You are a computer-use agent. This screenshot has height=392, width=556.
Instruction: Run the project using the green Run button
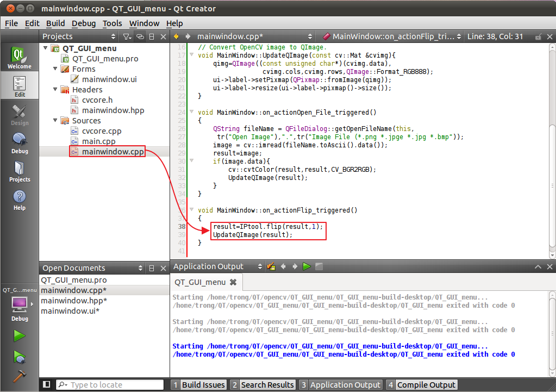tap(18, 335)
